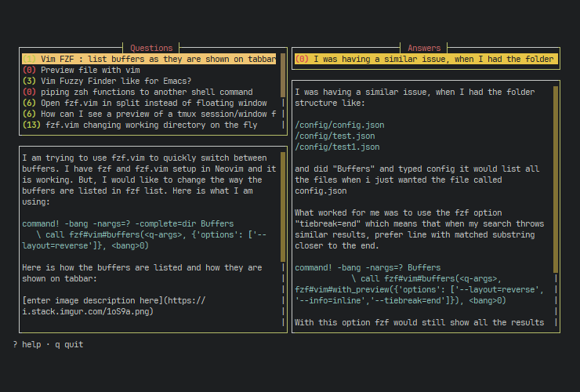Click the Questions panel title
The width and height of the screenshot is (580, 392).
point(151,48)
